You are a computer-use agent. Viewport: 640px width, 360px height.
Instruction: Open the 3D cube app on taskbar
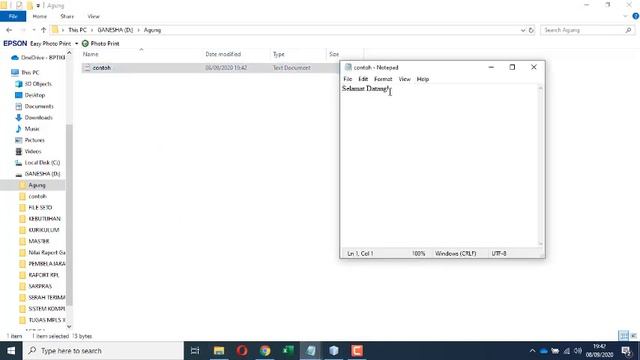(x=334, y=351)
